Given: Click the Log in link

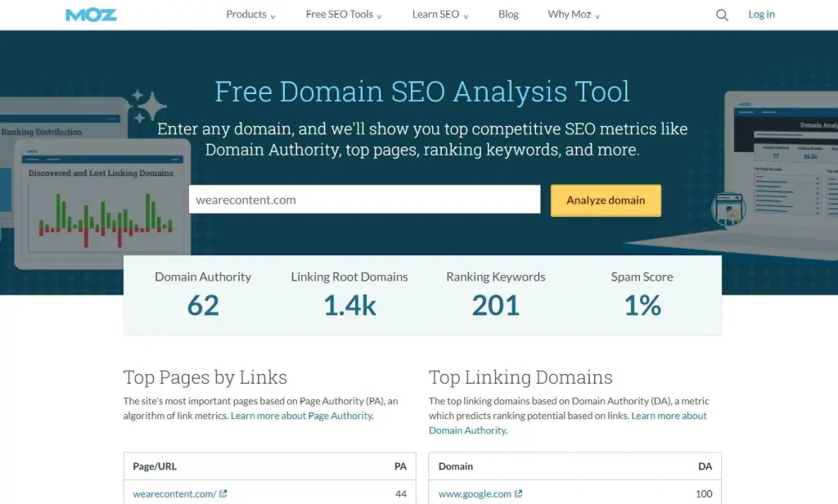Looking at the screenshot, I should point(761,15).
